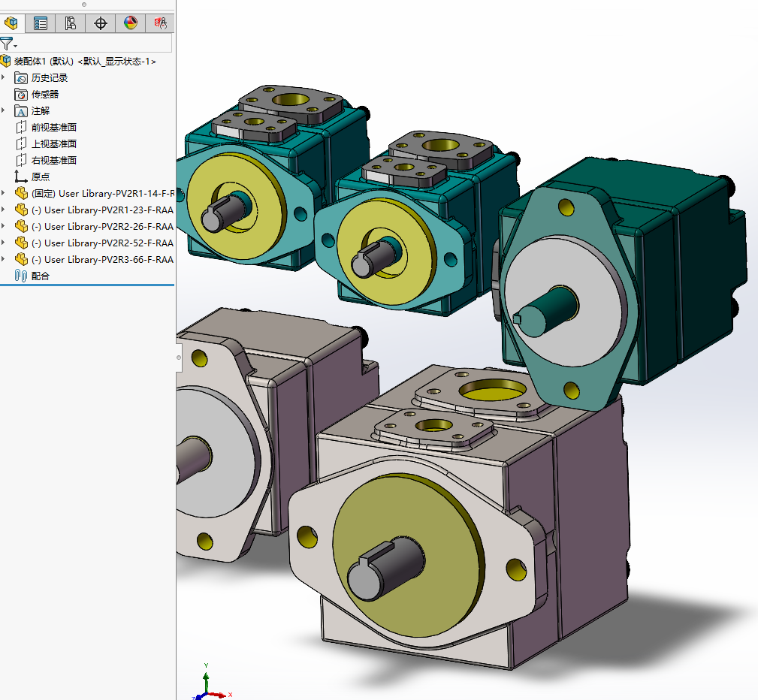Click the panel collapse handle on the divider
The width and height of the screenshot is (758, 700).
coord(178,358)
